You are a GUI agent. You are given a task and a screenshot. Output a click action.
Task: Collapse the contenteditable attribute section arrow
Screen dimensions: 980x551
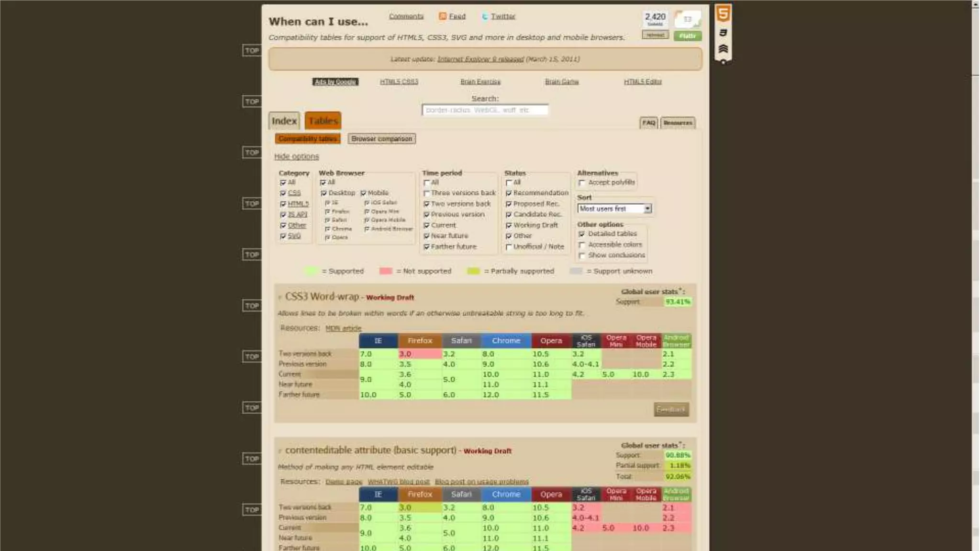click(280, 451)
